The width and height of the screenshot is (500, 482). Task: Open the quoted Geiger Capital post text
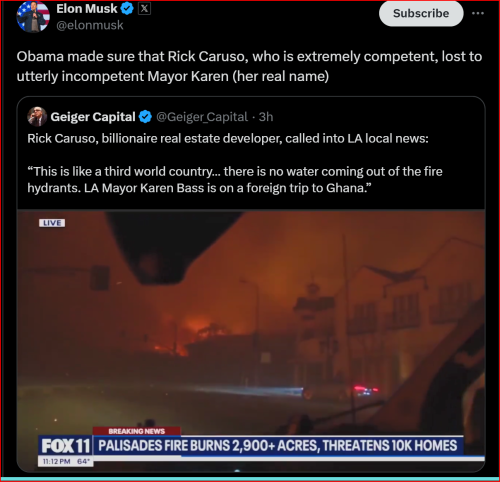(235, 163)
